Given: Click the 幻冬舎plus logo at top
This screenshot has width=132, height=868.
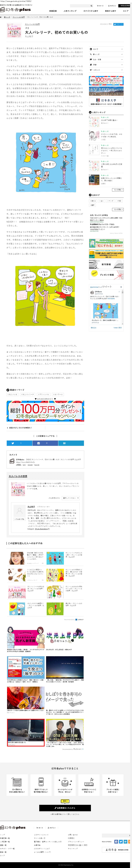Looking at the screenshot, I should (16, 10).
